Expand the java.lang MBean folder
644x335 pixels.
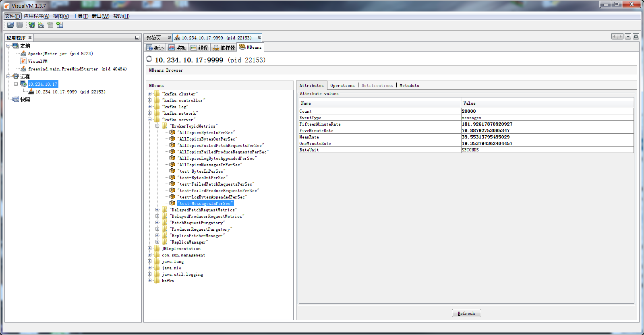149,261
